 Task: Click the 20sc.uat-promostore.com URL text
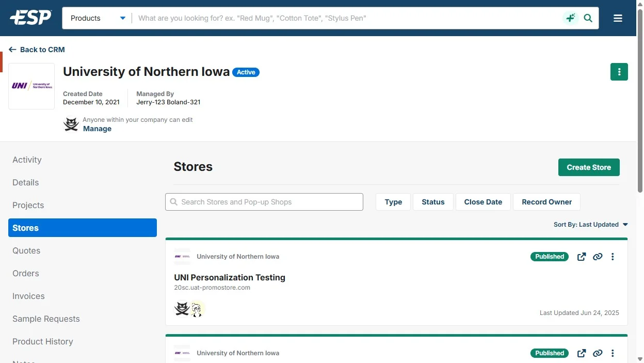click(212, 288)
